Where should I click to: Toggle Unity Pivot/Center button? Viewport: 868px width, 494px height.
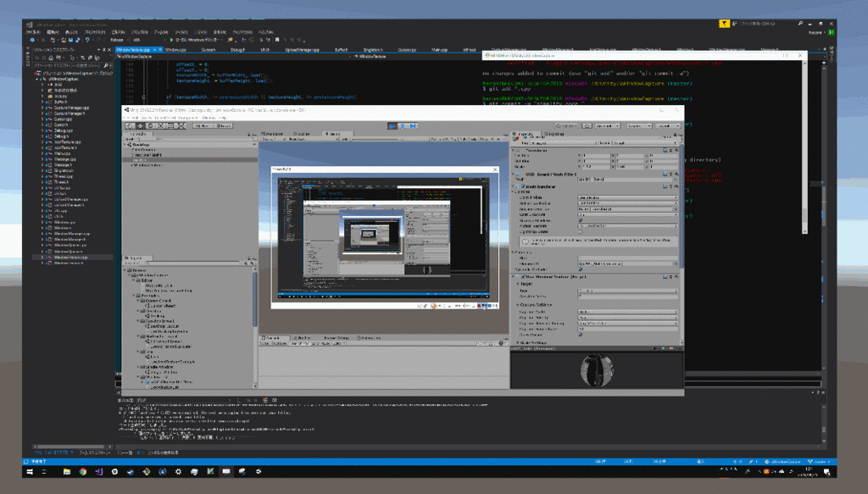[203, 126]
